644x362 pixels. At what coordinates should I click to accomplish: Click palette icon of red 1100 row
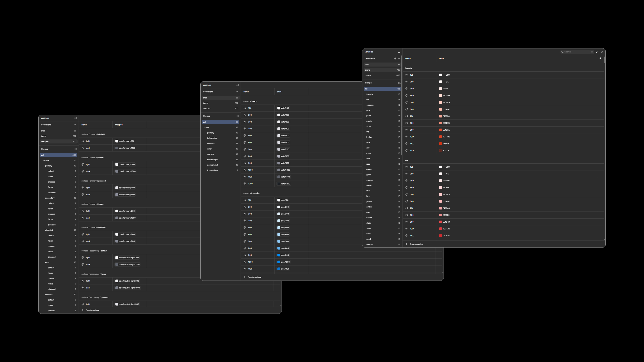[407, 236]
